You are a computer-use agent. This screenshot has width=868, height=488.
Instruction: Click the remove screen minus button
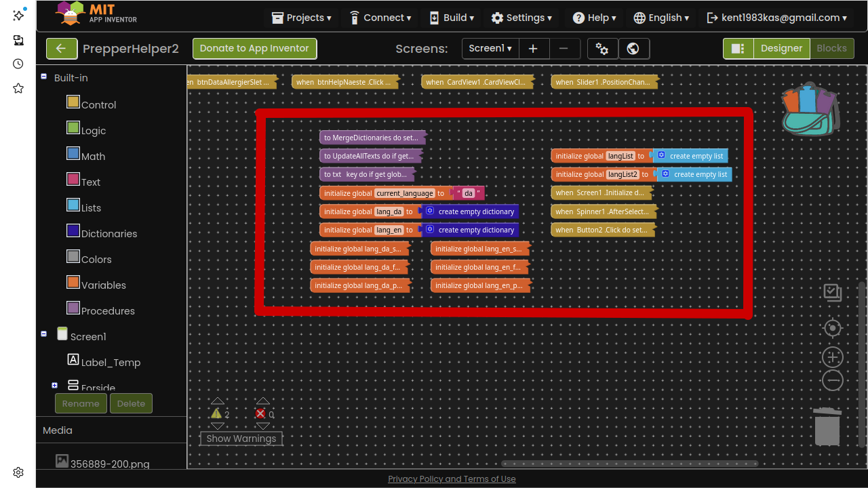point(564,49)
